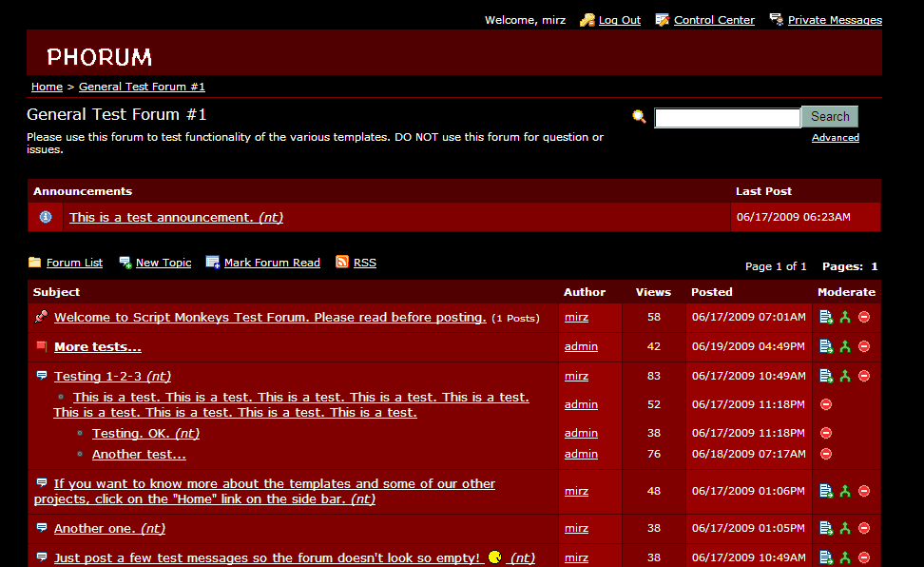924x567 pixels.
Task: Click the yellow smiley in 'Just post' thread
Action: [x=495, y=557]
